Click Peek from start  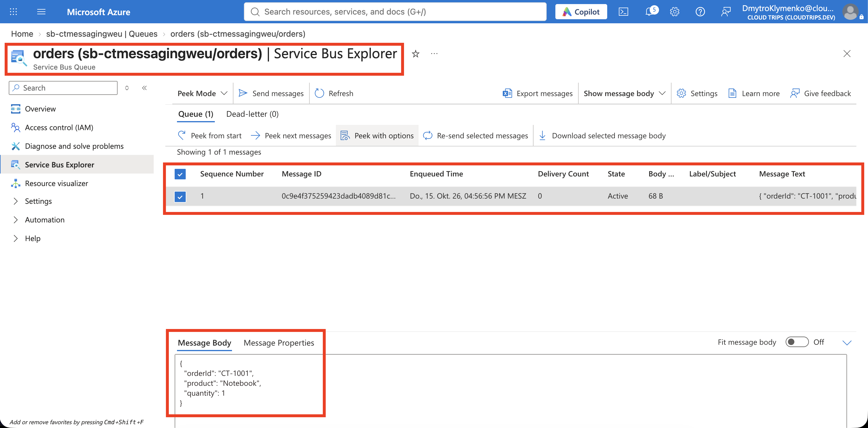pos(209,135)
